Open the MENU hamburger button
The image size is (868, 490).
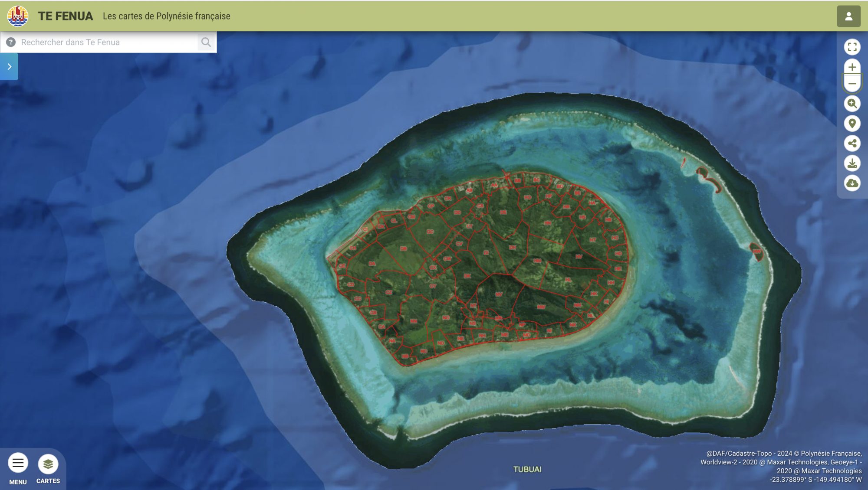[18, 463]
